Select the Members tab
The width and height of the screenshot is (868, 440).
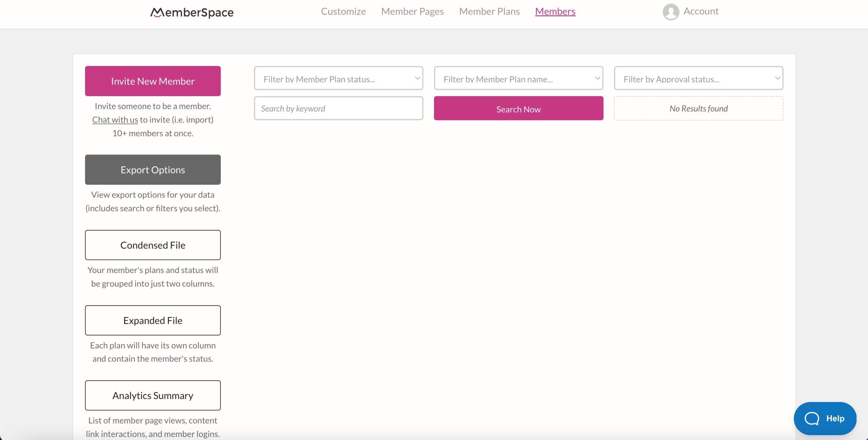click(x=555, y=11)
